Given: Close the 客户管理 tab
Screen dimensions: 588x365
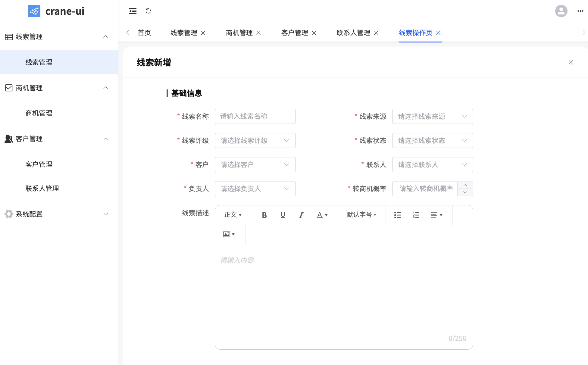Looking at the screenshot, I should click(314, 33).
